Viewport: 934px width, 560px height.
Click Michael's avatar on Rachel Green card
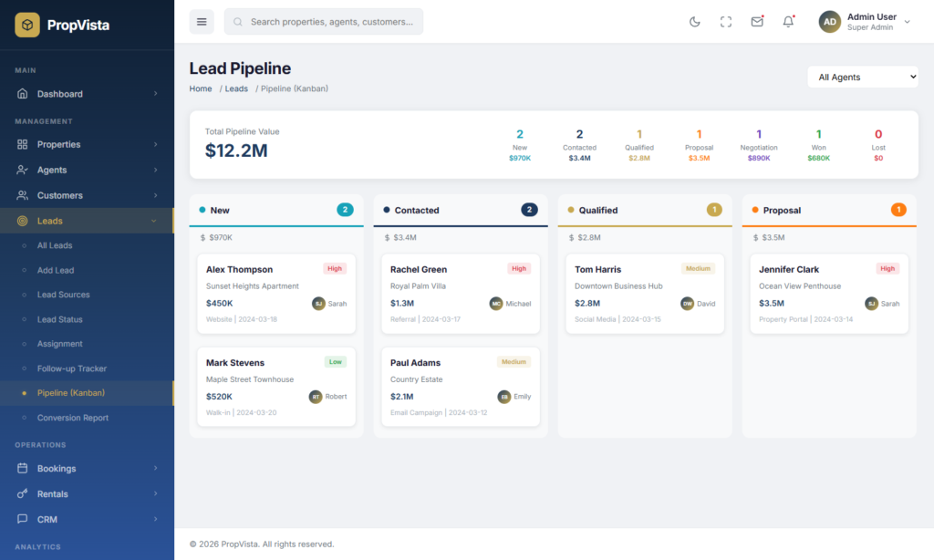[x=496, y=303]
